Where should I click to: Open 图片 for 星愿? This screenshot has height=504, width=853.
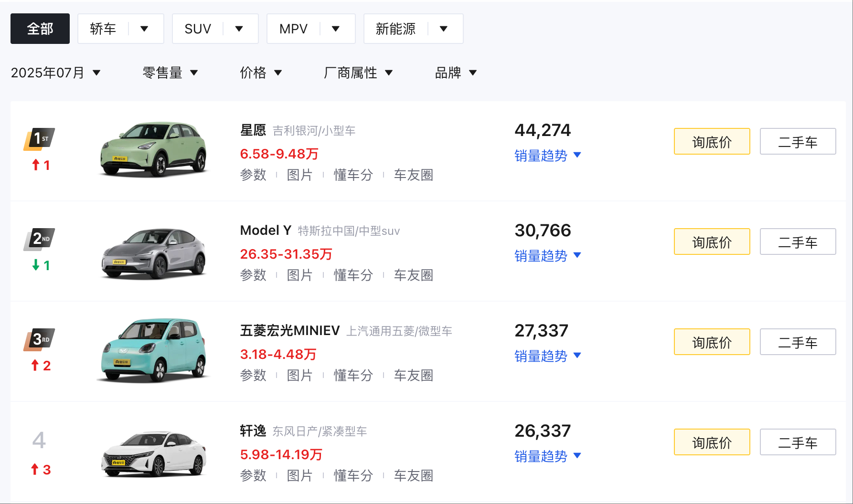(x=299, y=175)
